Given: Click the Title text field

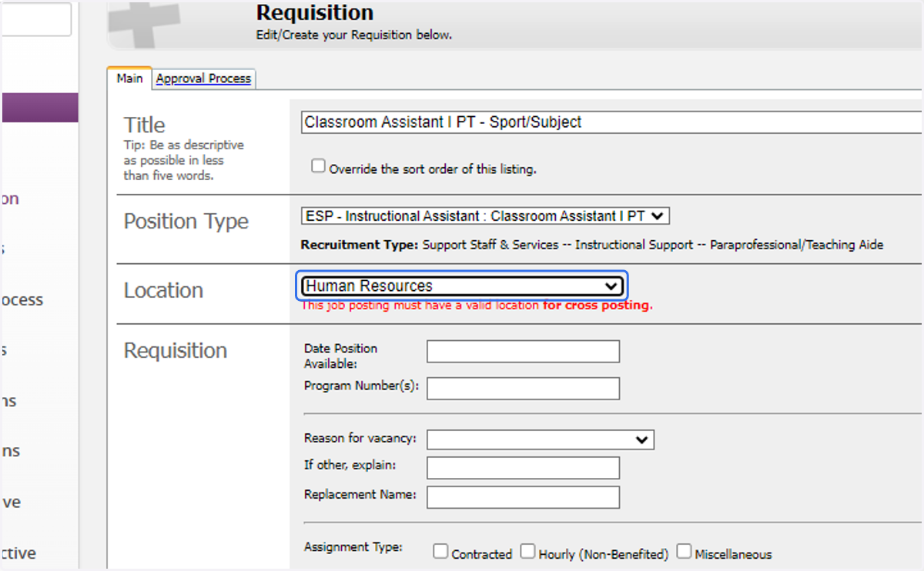Looking at the screenshot, I should click(x=612, y=122).
